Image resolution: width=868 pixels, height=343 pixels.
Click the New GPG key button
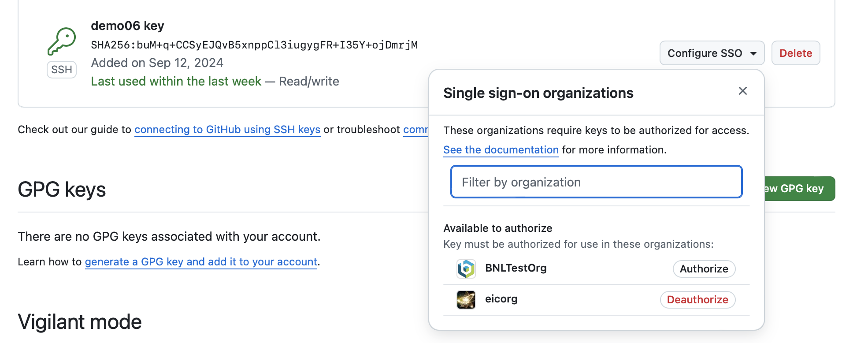pos(800,189)
